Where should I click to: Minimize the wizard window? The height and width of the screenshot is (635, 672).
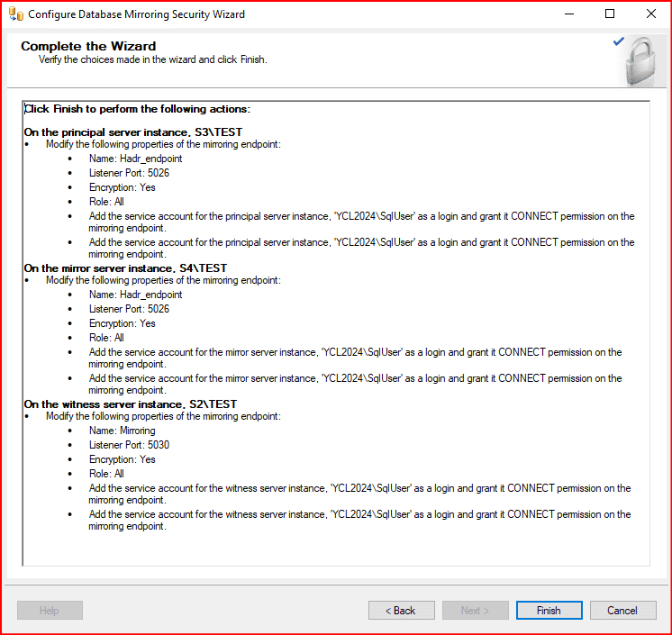coord(570,14)
